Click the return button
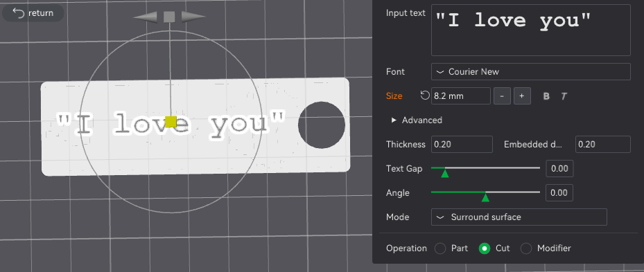644x272 pixels. pyautogui.click(x=33, y=13)
